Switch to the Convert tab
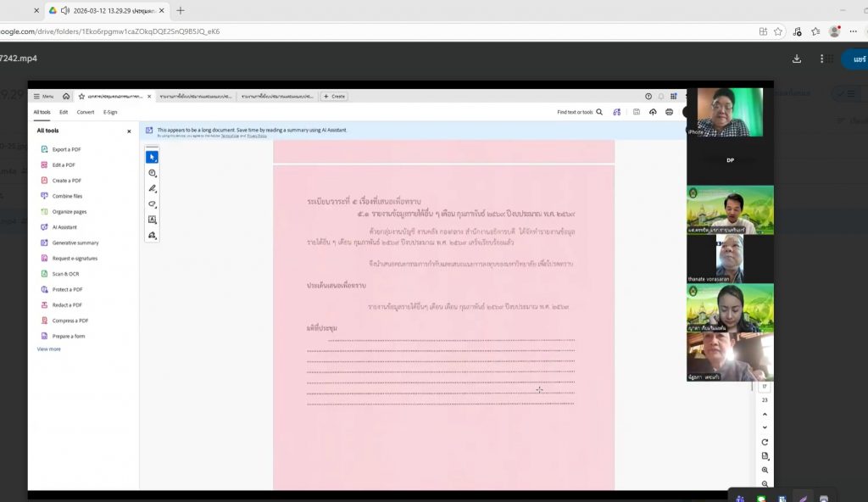 [86, 112]
